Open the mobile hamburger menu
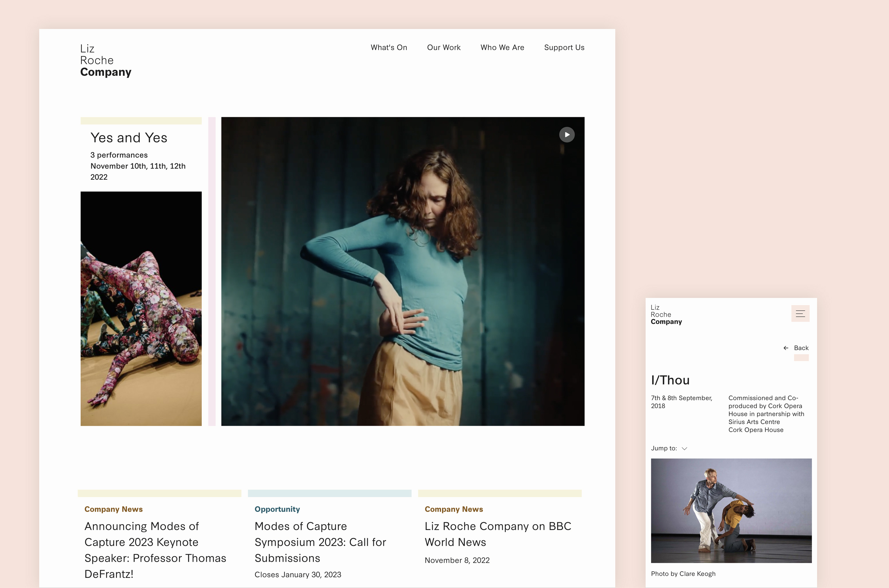 (800, 314)
